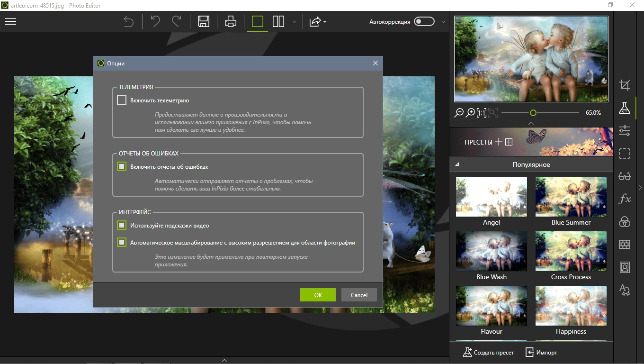Open the fx effects tool

[625, 199]
